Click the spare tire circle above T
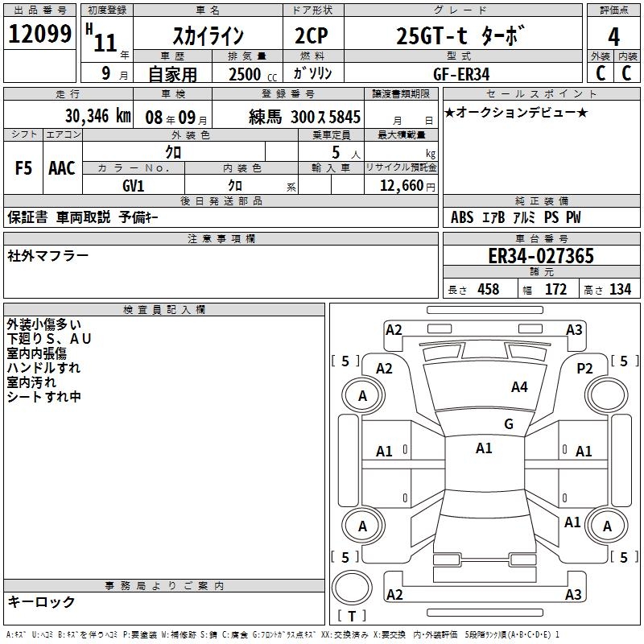 click(x=352, y=588)
